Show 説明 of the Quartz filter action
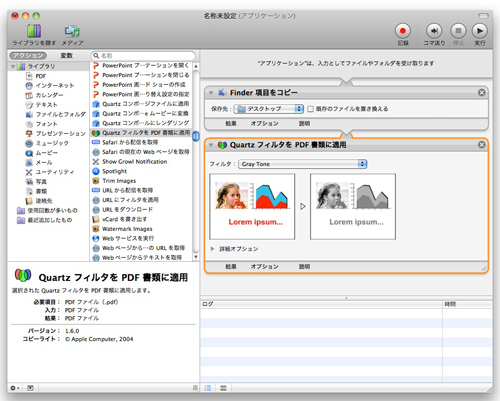This screenshot has height=401, width=500. (304, 267)
